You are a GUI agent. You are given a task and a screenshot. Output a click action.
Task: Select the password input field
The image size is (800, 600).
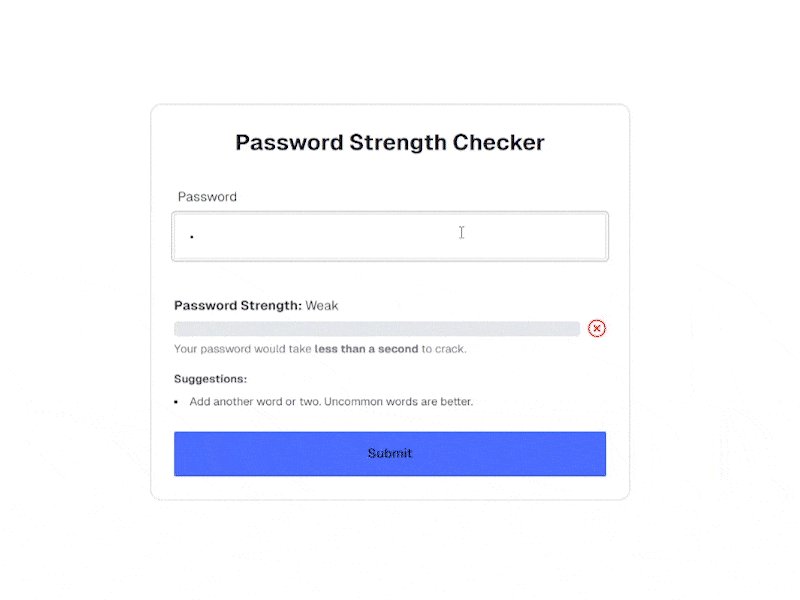pos(390,236)
